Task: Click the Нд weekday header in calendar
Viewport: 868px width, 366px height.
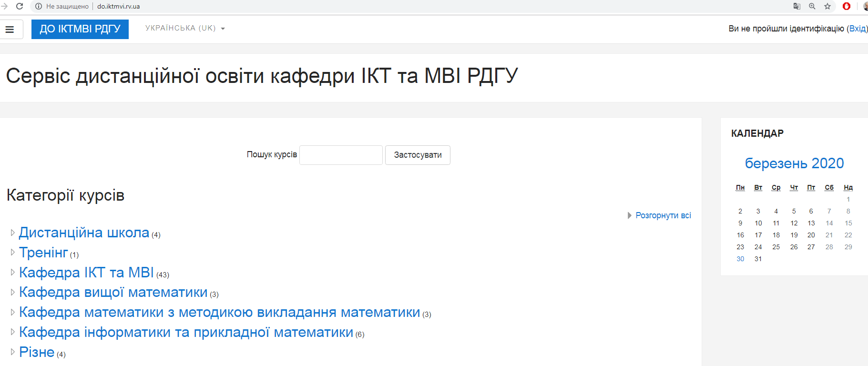Action: pos(848,188)
